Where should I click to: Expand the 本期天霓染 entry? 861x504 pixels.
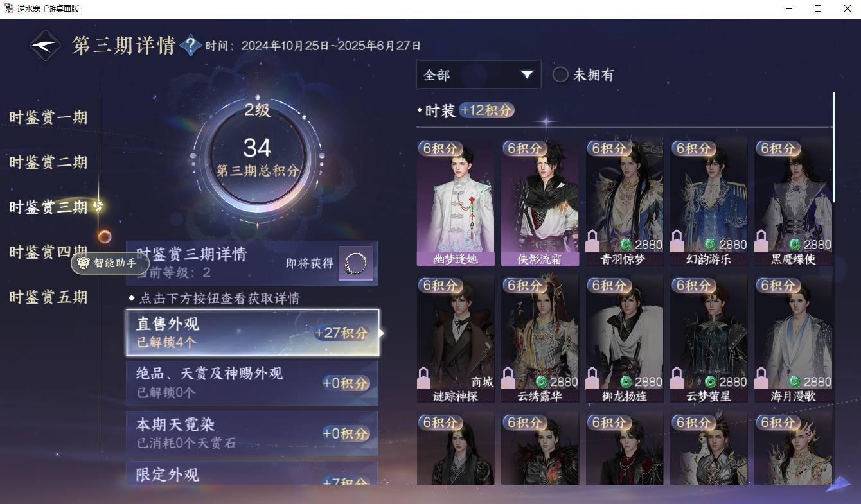(x=253, y=433)
